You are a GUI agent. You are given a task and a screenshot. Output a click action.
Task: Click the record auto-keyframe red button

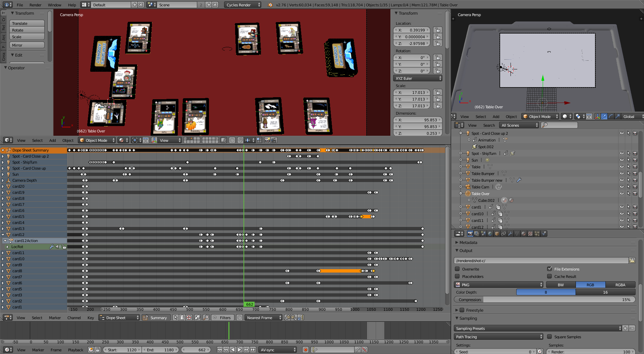305,350
